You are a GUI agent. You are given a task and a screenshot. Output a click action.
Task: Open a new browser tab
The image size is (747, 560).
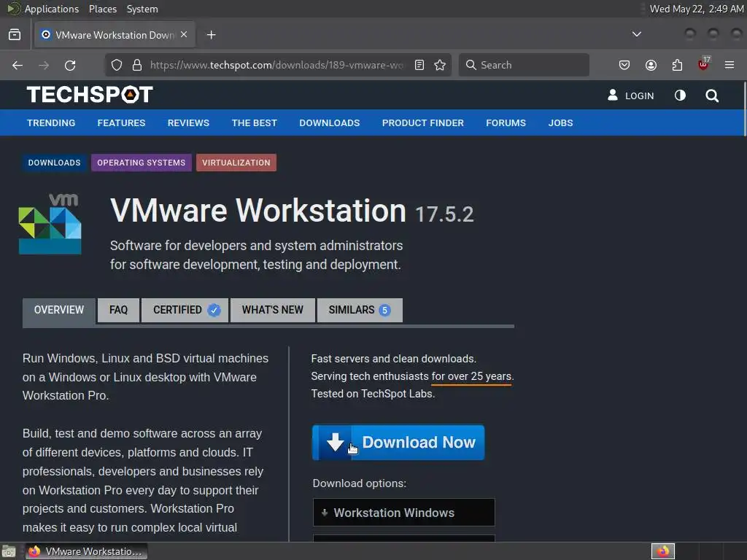click(x=212, y=35)
